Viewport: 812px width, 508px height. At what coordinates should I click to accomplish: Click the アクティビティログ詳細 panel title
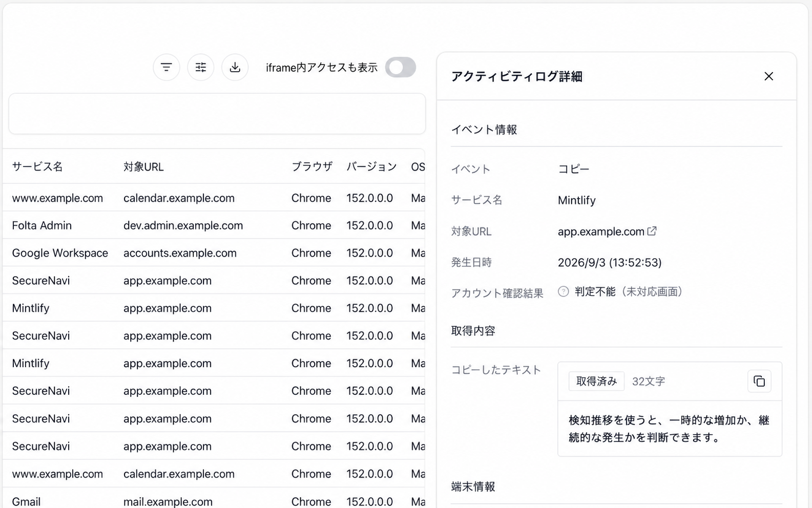click(x=516, y=76)
